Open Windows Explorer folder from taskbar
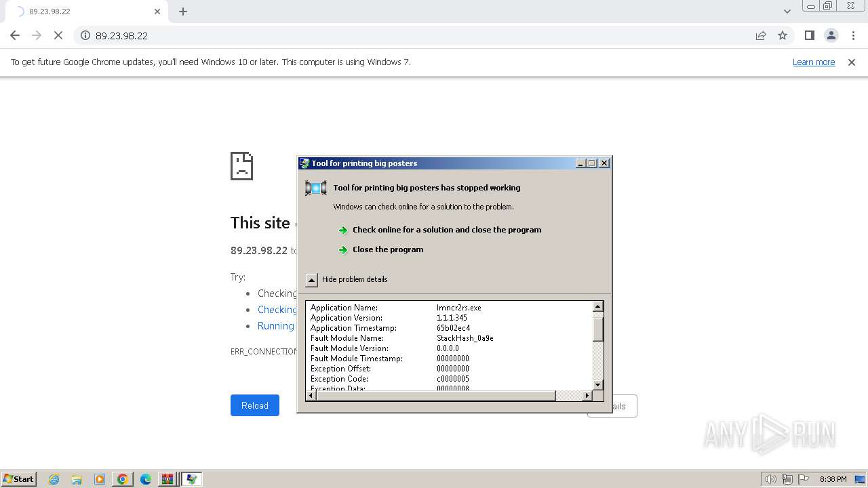The width and height of the screenshot is (868, 488). point(77,479)
